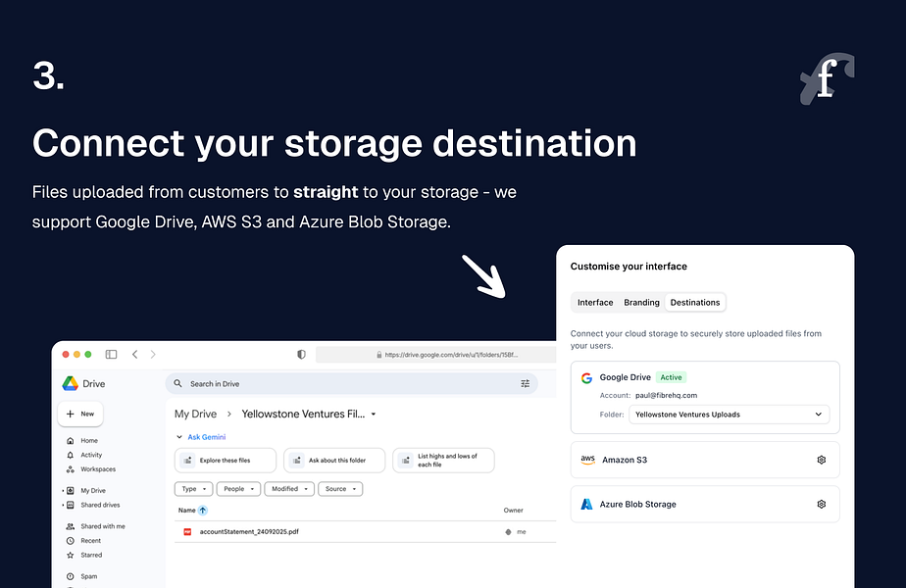Open the Folder dropdown Yellowstone Ventures Uploads
Screen dimensions: 906x588
click(x=730, y=415)
